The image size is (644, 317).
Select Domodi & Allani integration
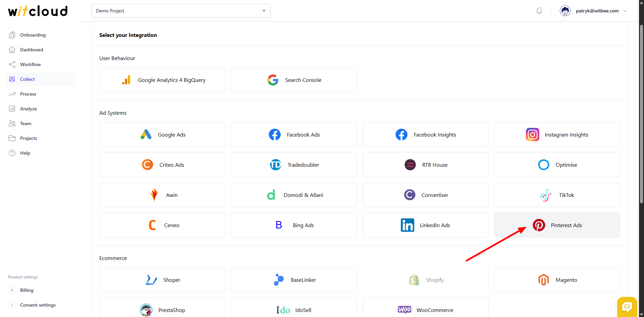pos(294,195)
